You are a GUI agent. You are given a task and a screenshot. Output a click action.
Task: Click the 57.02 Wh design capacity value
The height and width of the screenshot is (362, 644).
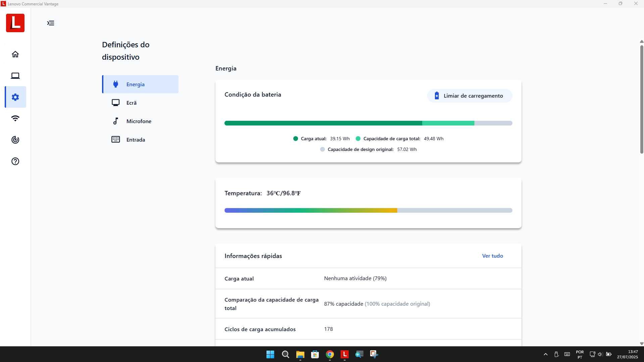(x=407, y=149)
